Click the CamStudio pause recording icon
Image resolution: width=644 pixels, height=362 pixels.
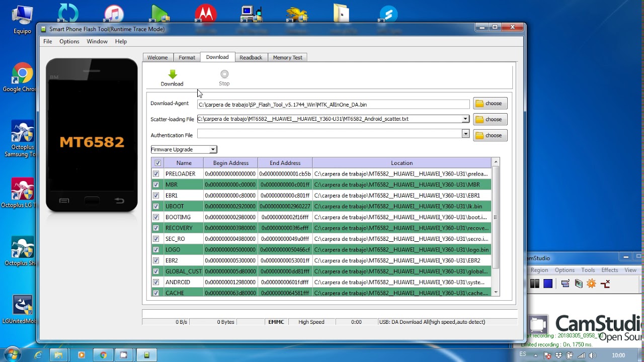[535, 284]
